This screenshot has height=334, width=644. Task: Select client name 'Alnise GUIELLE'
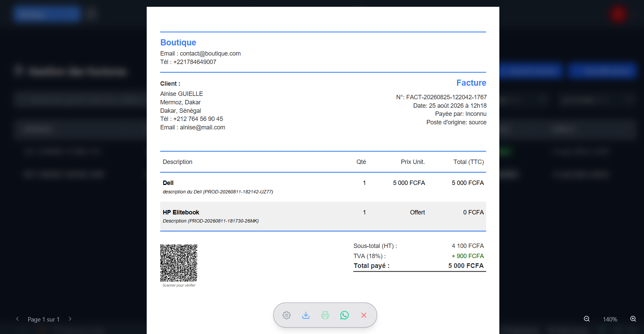coord(182,94)
